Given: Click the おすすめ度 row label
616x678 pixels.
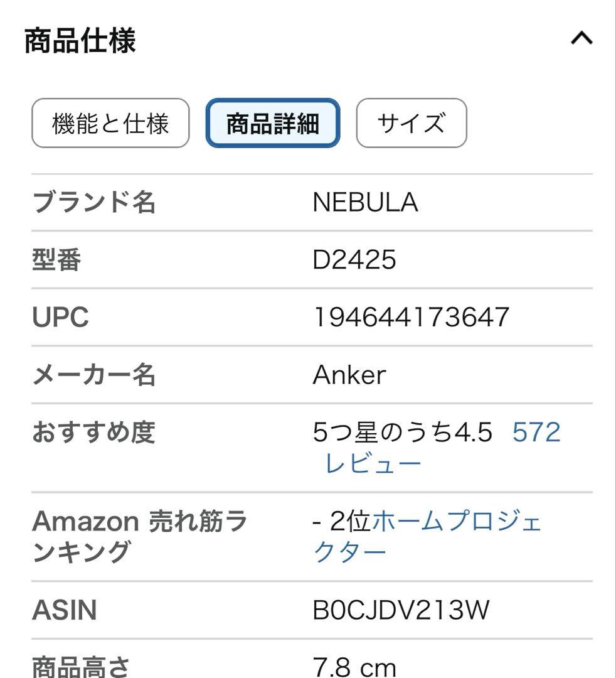Looking at the screenshot, I should click(93, 433).
